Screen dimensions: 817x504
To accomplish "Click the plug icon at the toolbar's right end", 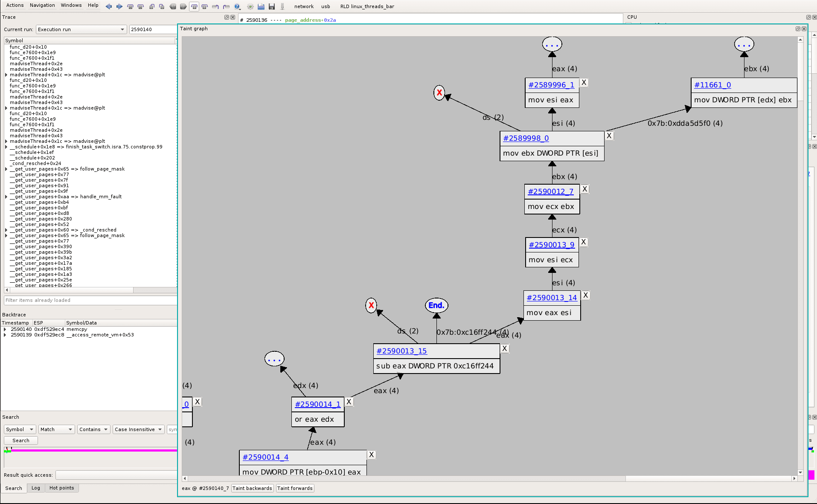I will tap(282, 6).
